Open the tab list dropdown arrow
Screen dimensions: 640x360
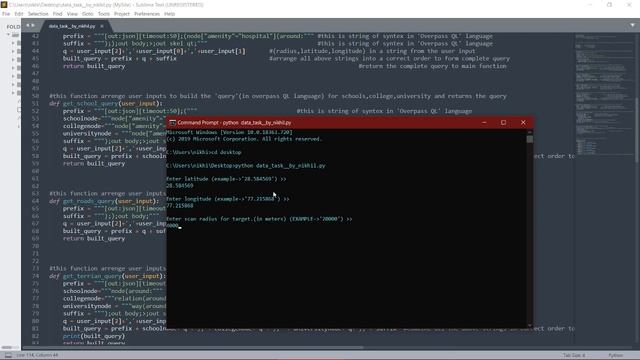point(632,25)
